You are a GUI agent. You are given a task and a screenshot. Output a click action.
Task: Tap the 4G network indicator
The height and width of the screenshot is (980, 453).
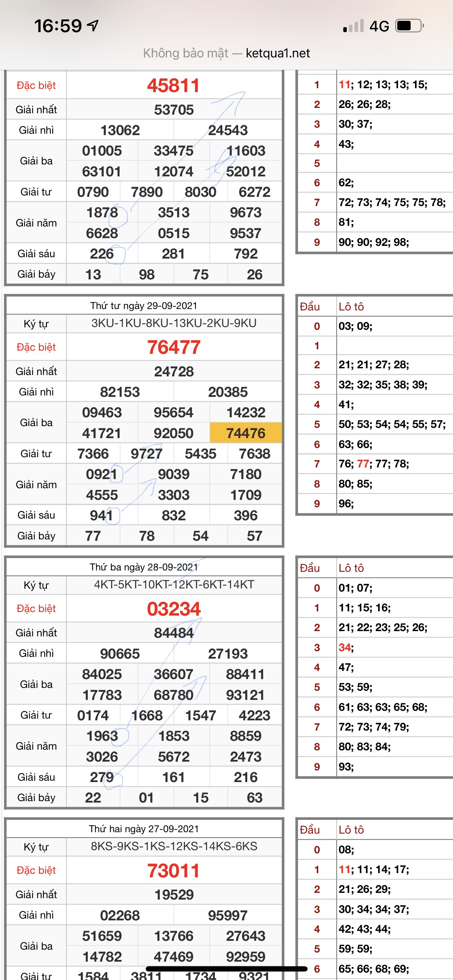pyautogui.click(x=379, y=26)
